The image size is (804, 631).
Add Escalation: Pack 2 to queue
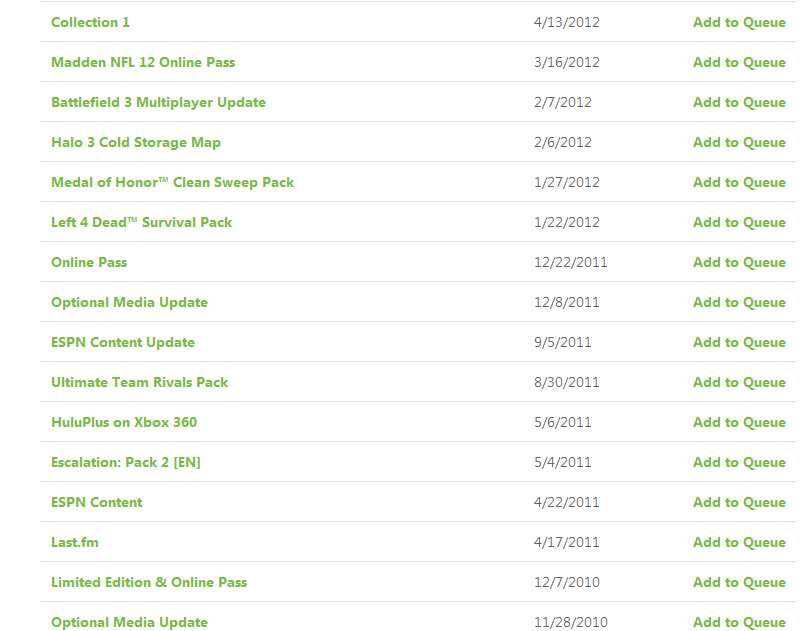739,462
